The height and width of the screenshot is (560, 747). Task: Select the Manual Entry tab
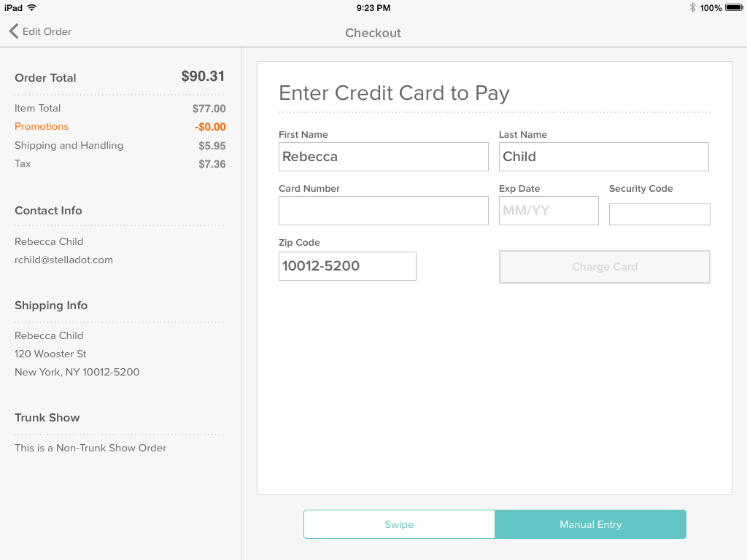point(591,524)
